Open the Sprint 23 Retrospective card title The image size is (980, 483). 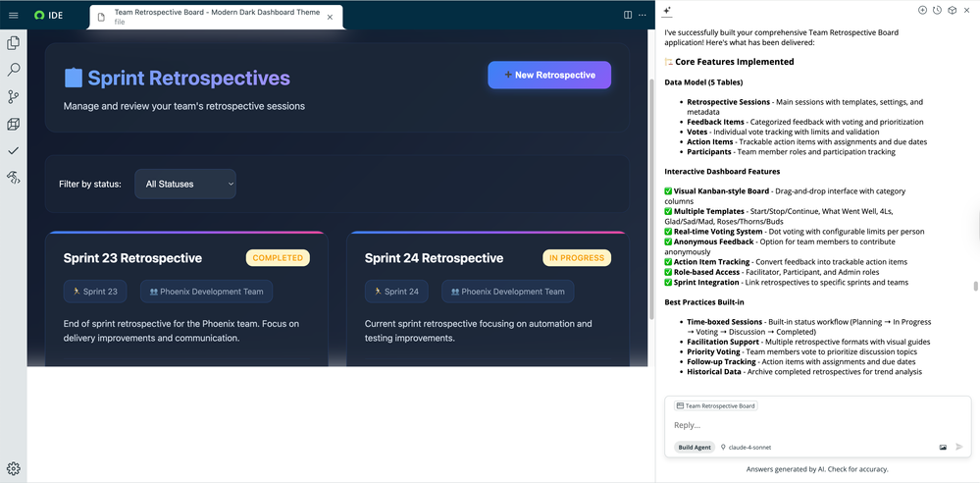click(x=132, y=258)
